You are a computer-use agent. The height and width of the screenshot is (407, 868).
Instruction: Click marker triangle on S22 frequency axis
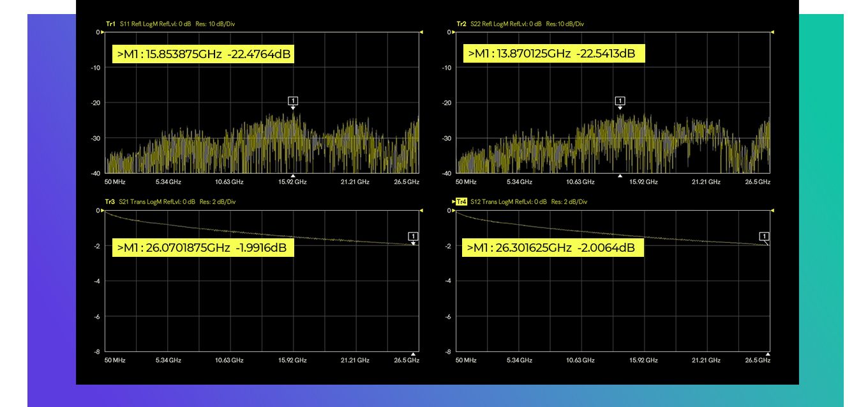click(619, 175)
